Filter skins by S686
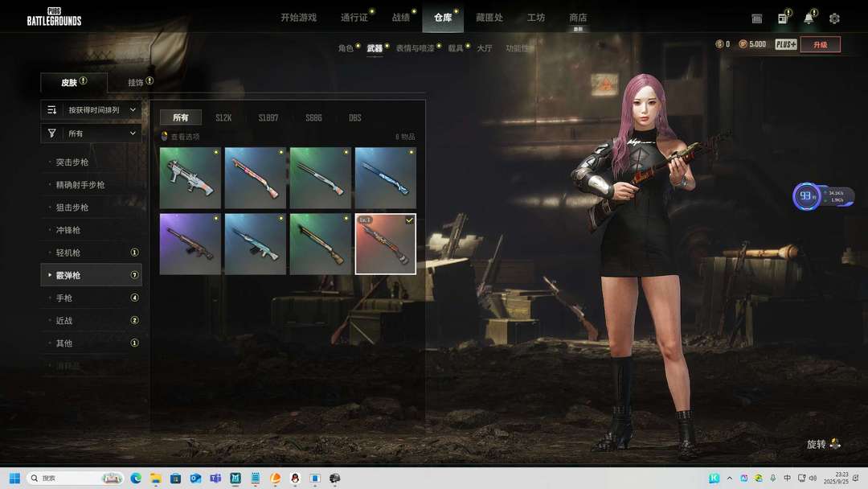 [314, 117]
